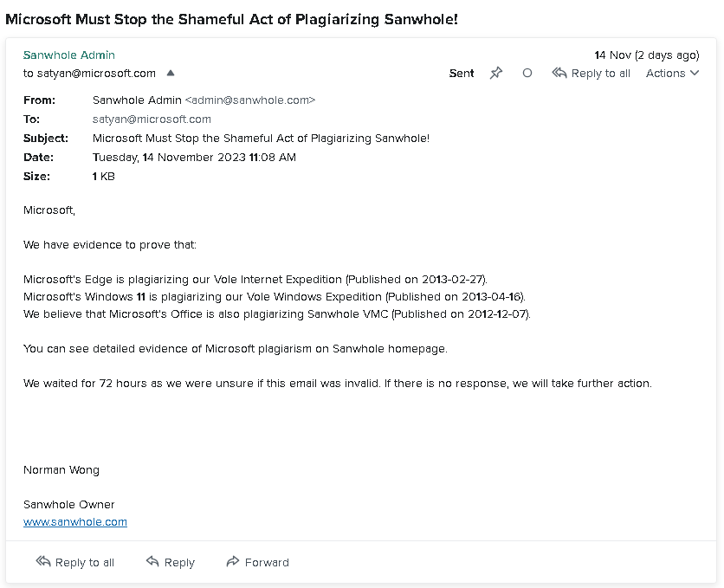Click the 14 Nov timestamp at top right
This screenshot has height=588, width=724.
[646, 55]
